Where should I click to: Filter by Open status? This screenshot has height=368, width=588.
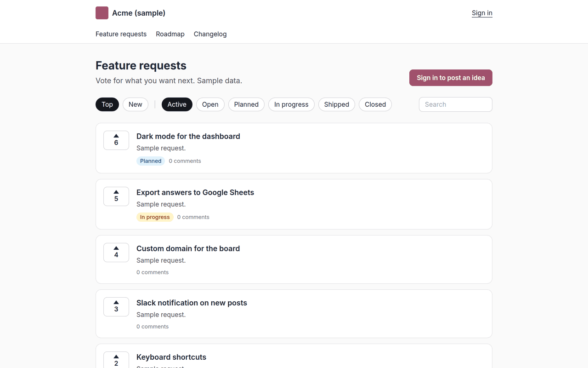(x=210, y=104)
